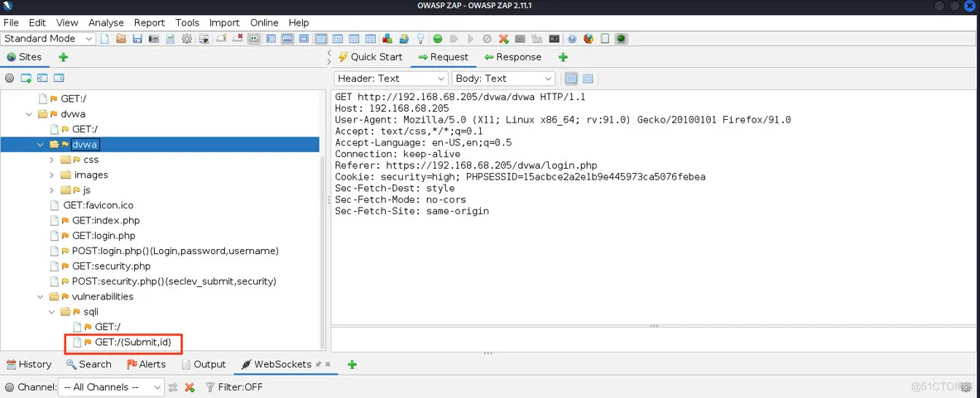Expand the js folder node
This screenshot has height=398, width=980.
tap(52, 190)
